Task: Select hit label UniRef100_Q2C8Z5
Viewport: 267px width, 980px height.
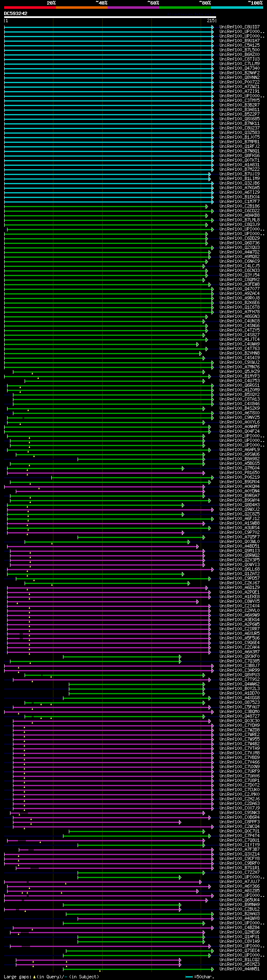Action: point(239,514)
